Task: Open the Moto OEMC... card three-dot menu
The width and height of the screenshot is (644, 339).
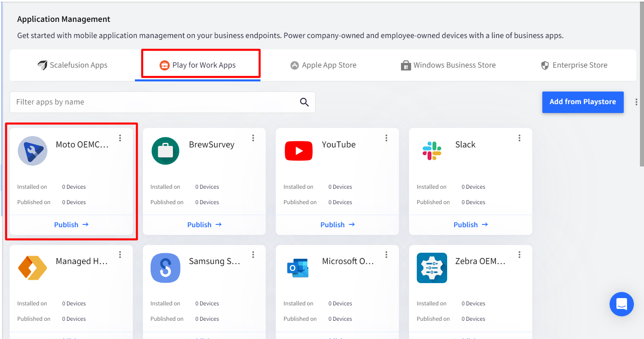Action: (120, 138)
